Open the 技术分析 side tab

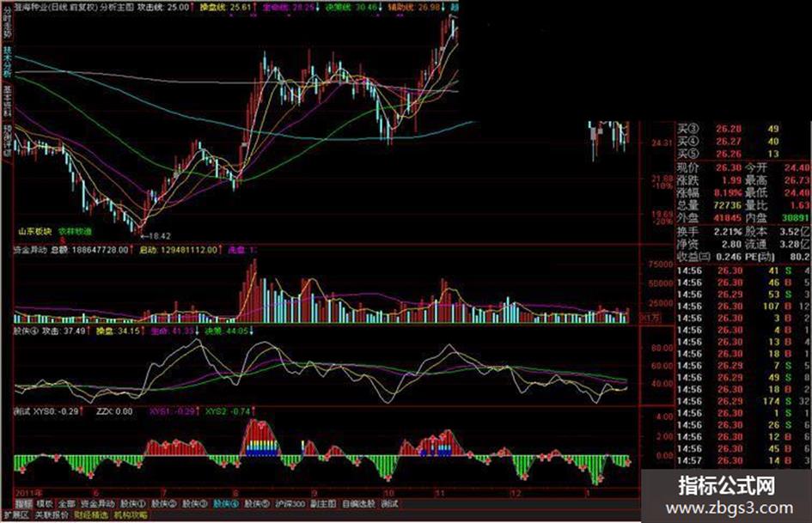point(7,62)
